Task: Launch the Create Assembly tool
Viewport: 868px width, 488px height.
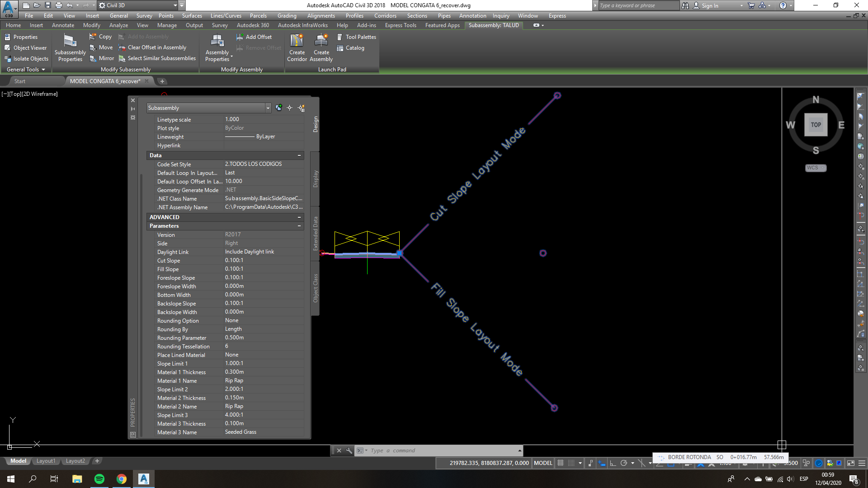Action: (x=321, y=48)
